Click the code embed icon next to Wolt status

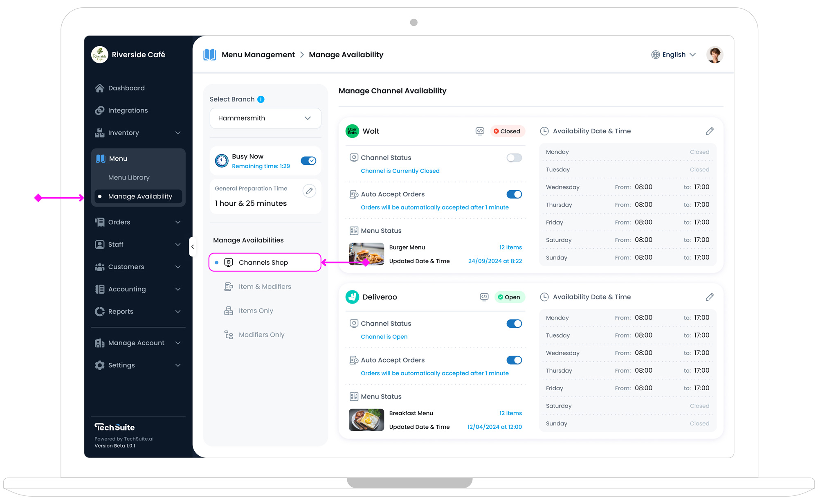(480, 131)
